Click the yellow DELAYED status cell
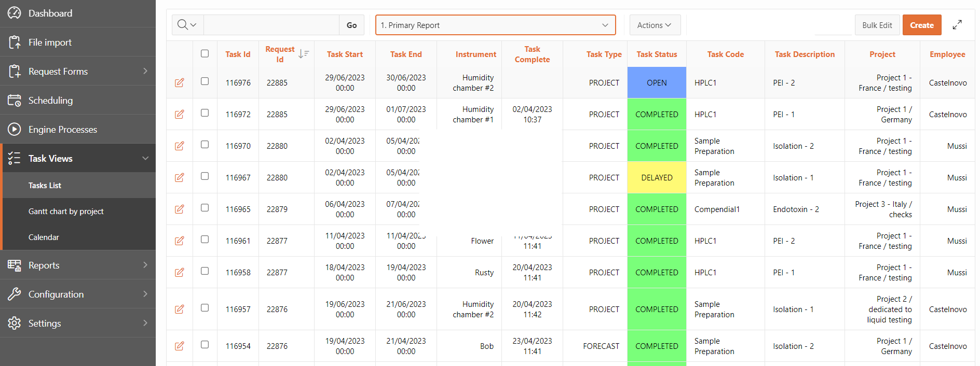980x366 pixels. tap(657, 178)
